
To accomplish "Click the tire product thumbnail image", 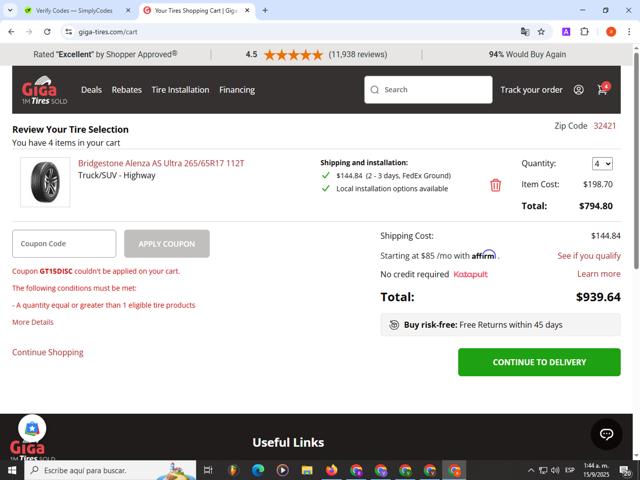I will tap(45, 182).
